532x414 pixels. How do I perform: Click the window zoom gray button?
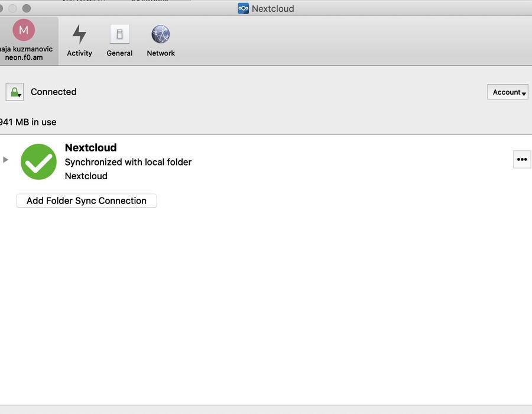pos(27,8)
